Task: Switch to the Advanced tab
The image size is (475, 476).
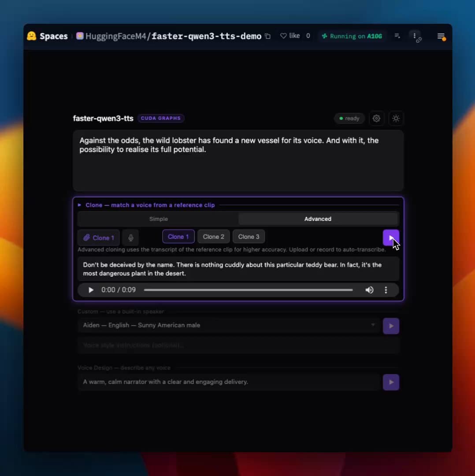Action: (x=318, y=219)
